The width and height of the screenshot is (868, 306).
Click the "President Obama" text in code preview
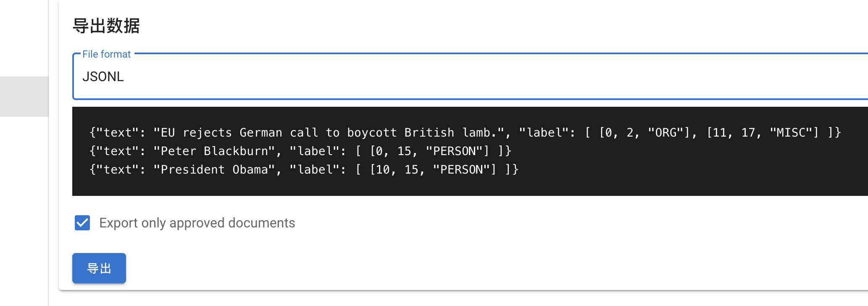coord(214,170)
